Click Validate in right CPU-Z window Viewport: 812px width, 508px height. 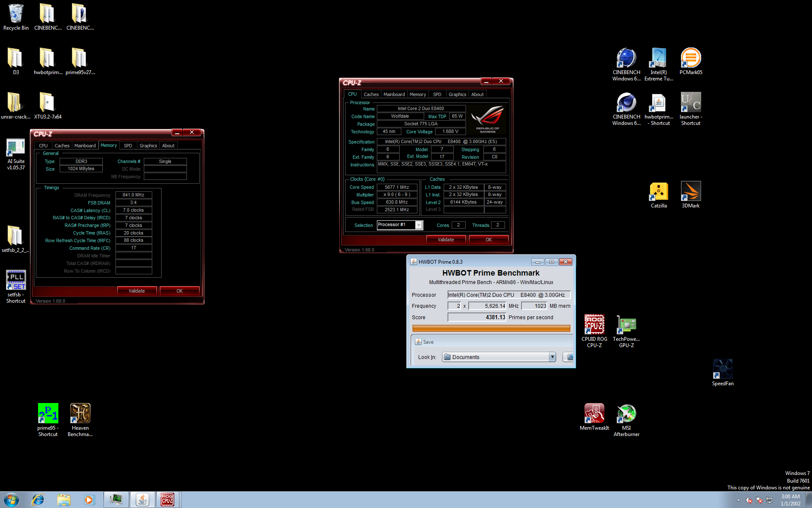point(446,240)
